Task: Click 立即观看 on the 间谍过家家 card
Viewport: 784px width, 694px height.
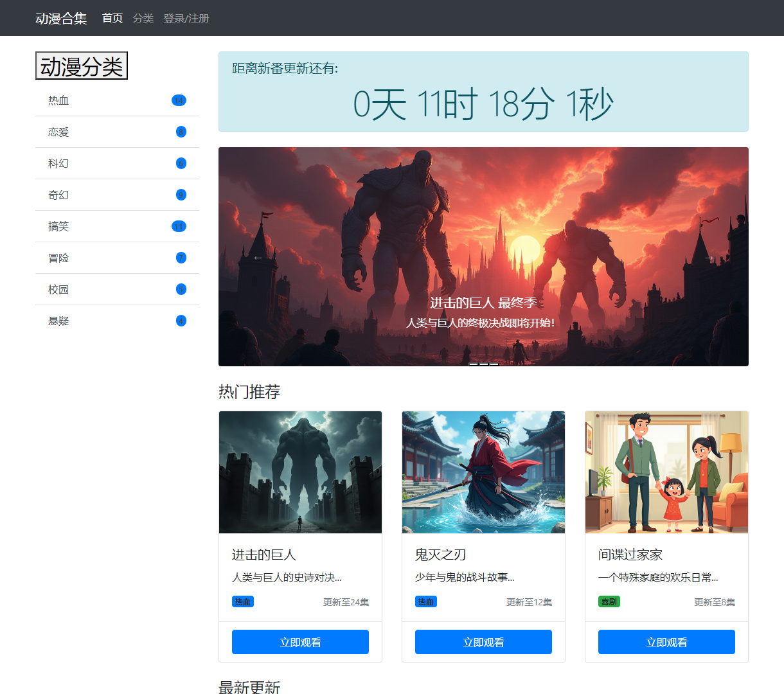Action: click(666, 641)
